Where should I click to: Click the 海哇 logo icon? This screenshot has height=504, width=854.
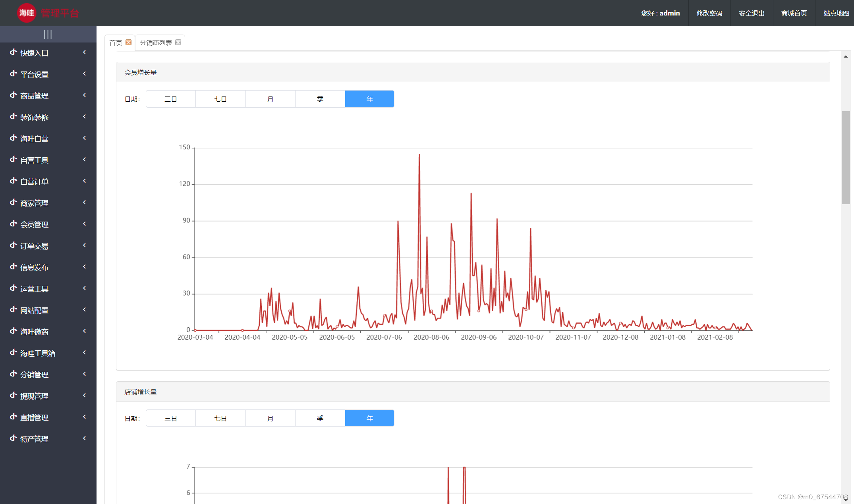tap(27, 13)
